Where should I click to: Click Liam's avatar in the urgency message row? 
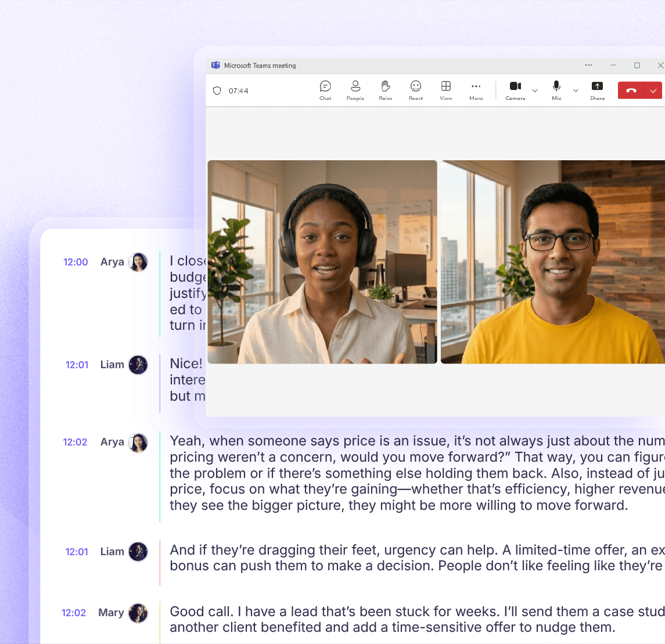138,552
